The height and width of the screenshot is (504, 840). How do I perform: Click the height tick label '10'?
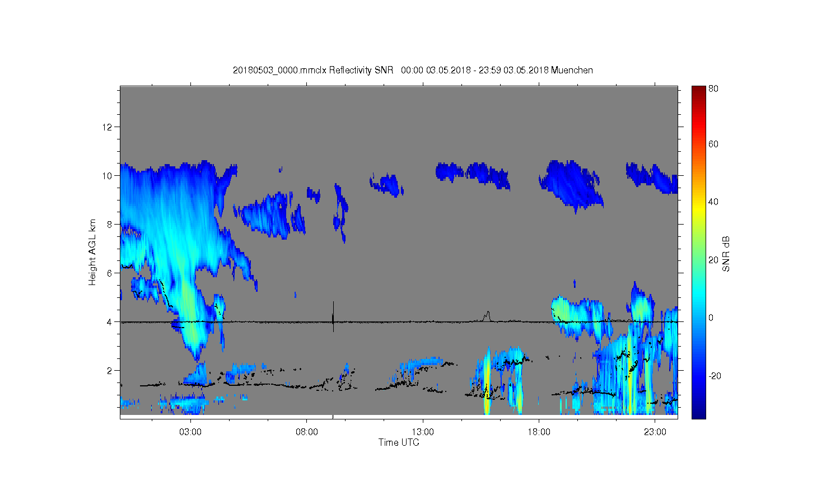[x=106, y=176]
